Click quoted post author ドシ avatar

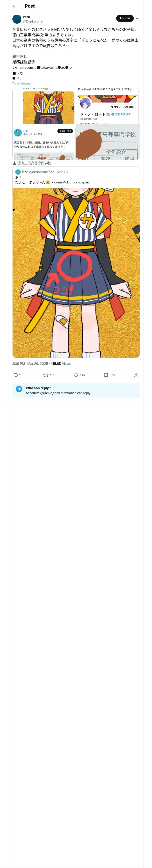(x=18, y=172)
